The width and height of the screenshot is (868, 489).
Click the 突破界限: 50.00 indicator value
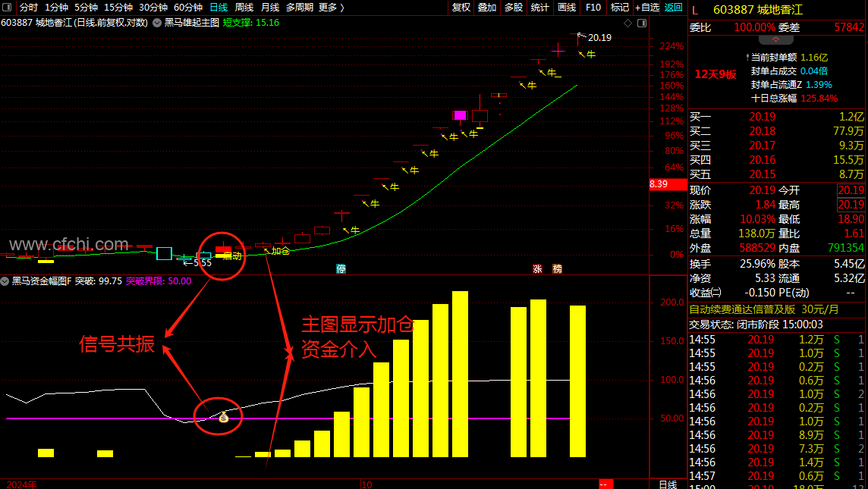159,281
